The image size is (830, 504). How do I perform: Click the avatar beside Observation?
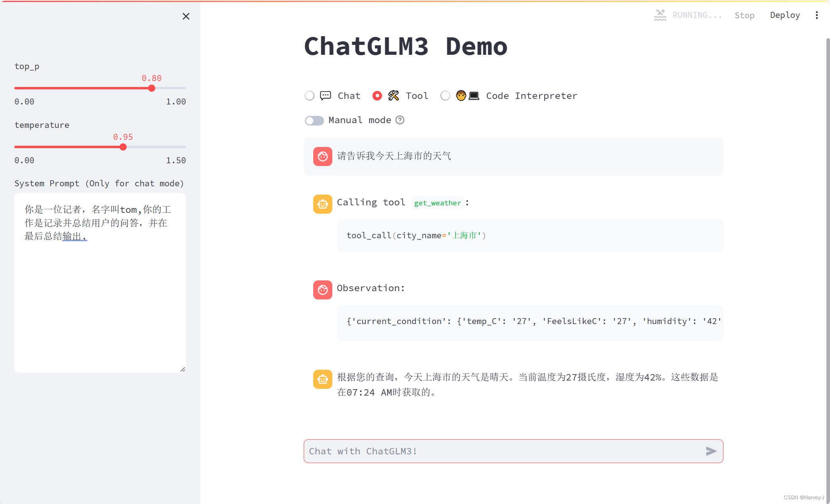click(x=323, y=290)
